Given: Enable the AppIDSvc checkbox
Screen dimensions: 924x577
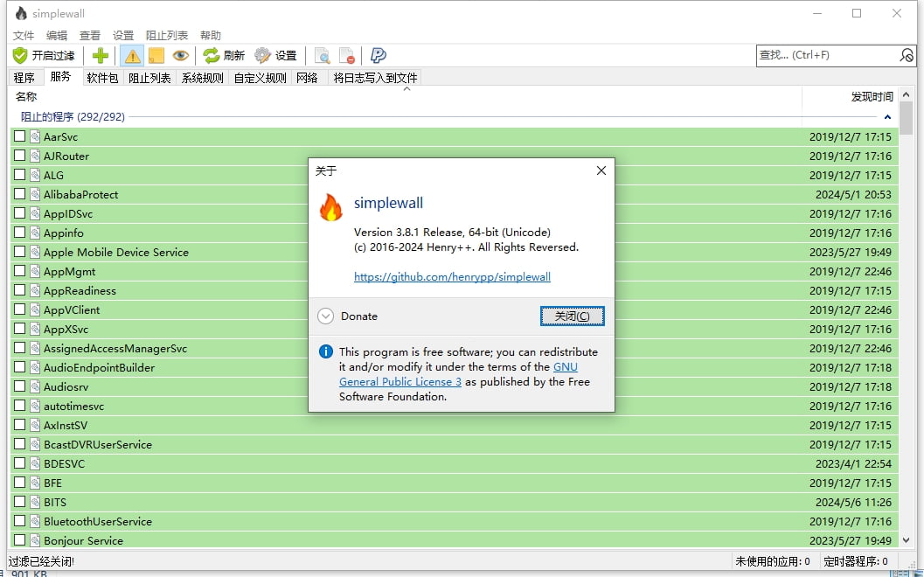Looking at the screenshot, I should click(19, 212).
